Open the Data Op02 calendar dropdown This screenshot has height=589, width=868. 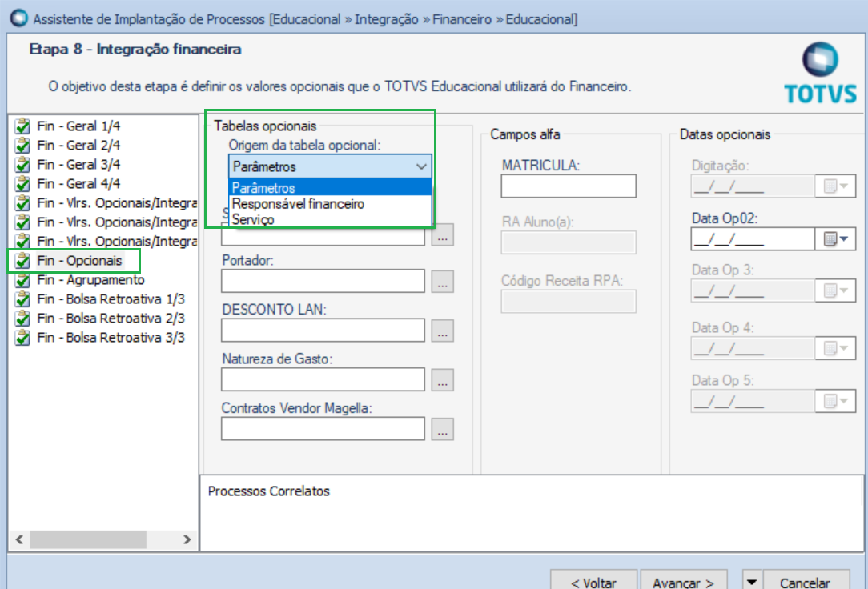click(x=835, y=239)
